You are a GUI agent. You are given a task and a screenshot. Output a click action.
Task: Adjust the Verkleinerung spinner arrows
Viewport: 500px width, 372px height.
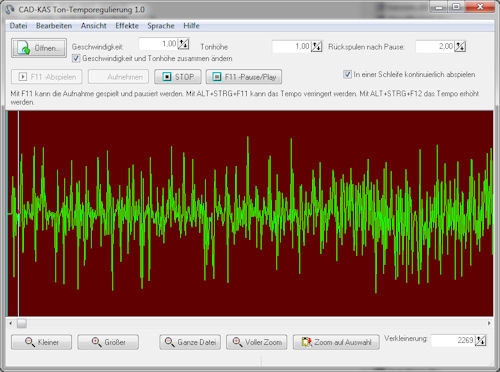pos(480,341)
